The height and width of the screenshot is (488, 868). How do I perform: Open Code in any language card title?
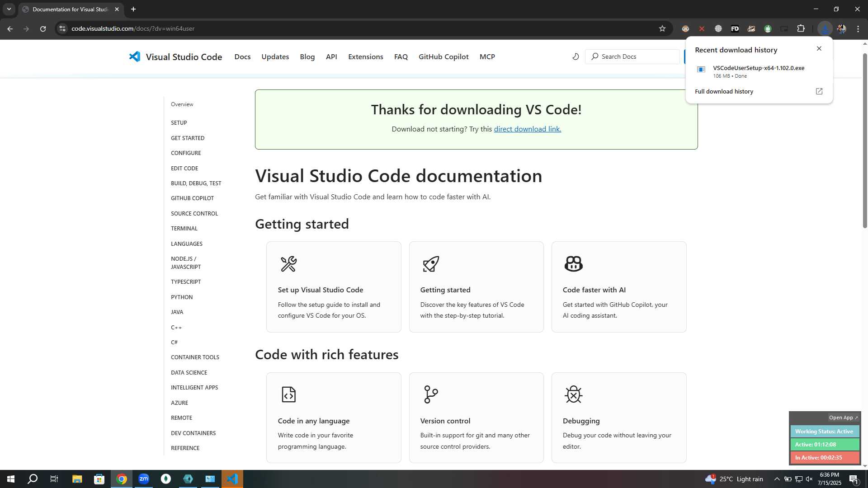click(x=313, y=421)
